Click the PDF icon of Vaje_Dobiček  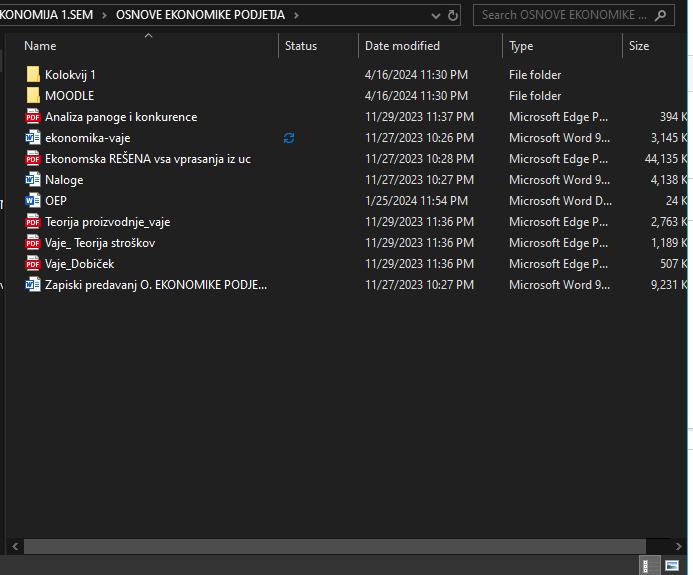coord(33,264)
